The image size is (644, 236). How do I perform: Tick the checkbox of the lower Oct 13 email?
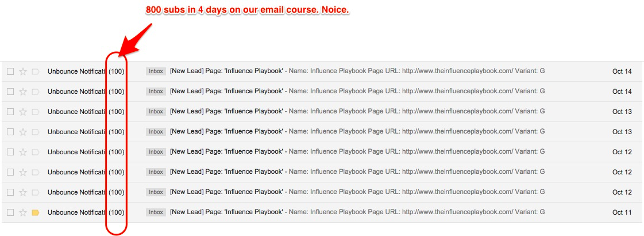(10, 132)
